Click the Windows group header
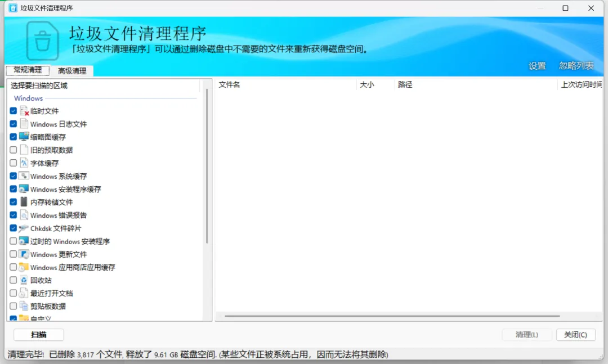Image resolution: width=608 pixels, height=364 pixels. point(28,98)
